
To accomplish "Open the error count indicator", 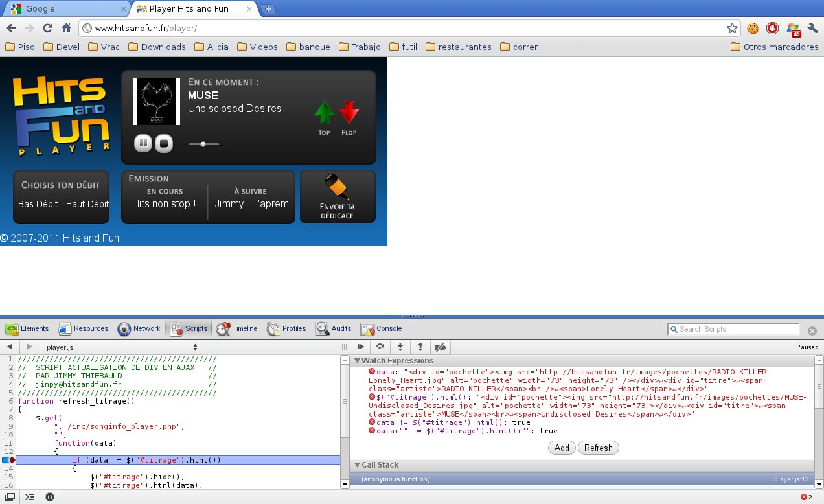I will [806, 497].
